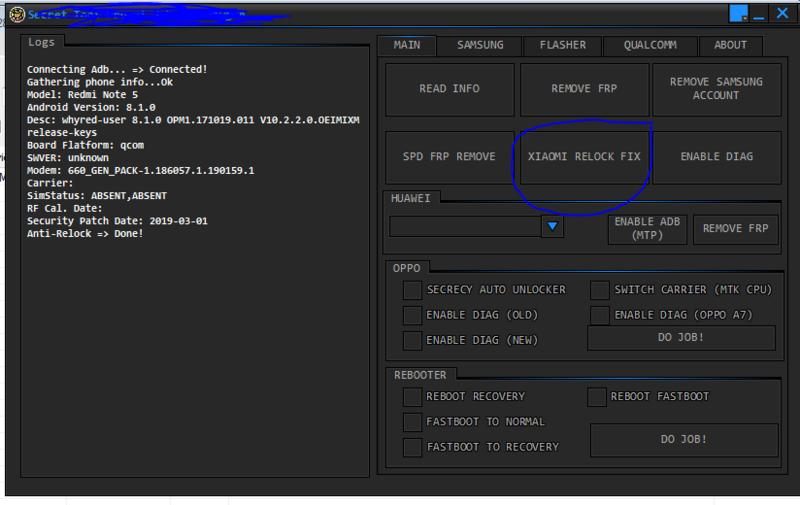Image resolution: width=800 pixels, height=505 pixels.
Task: Click the Huawei REMOVE FRP button
Action: click(735, 229)
